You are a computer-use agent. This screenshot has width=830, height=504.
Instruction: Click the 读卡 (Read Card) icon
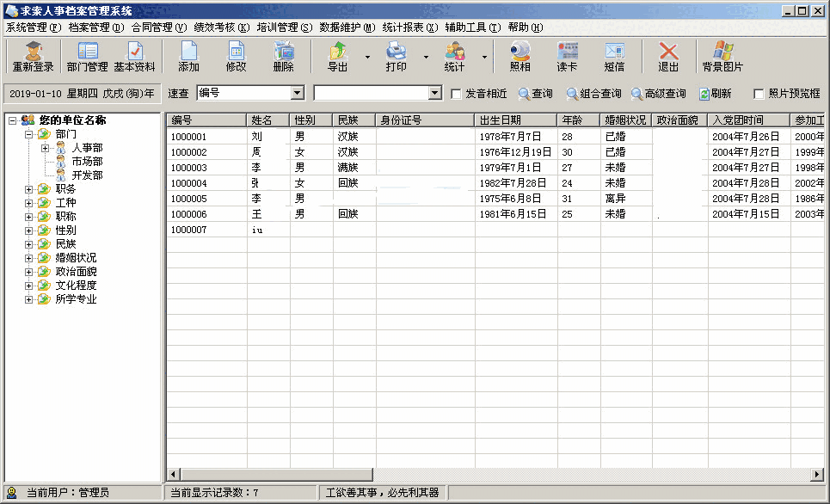[567, 56]
